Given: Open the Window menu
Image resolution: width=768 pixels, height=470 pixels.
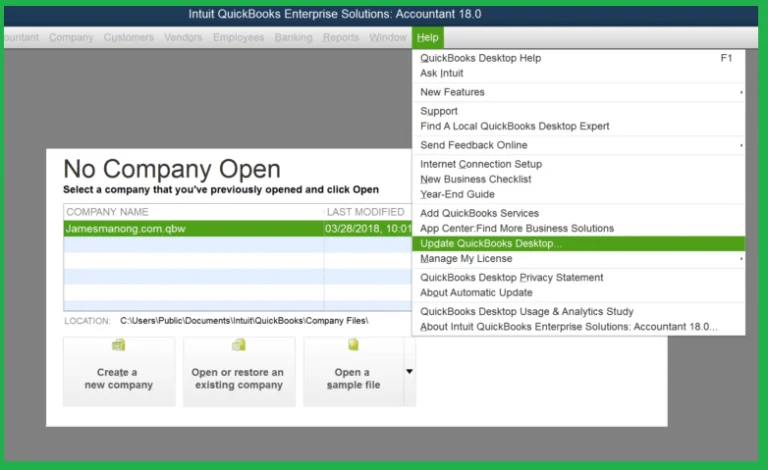Looking at the screenshot, I should click(x=388, y=37).
